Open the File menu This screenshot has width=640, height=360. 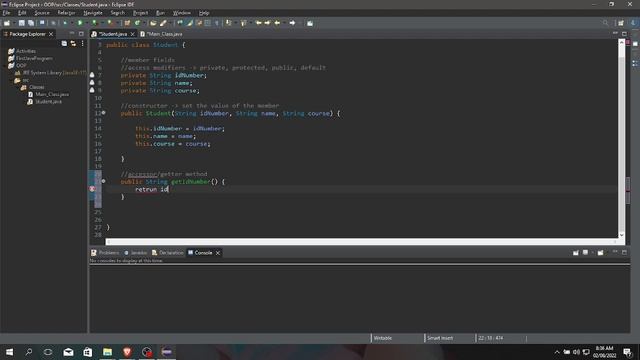click(7, 13)
